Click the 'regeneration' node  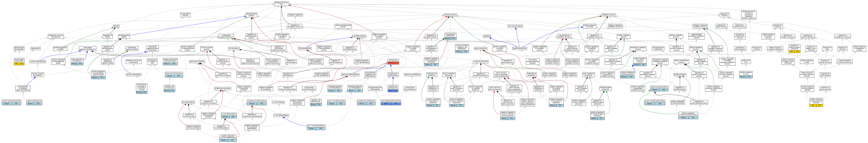(35, 48)
